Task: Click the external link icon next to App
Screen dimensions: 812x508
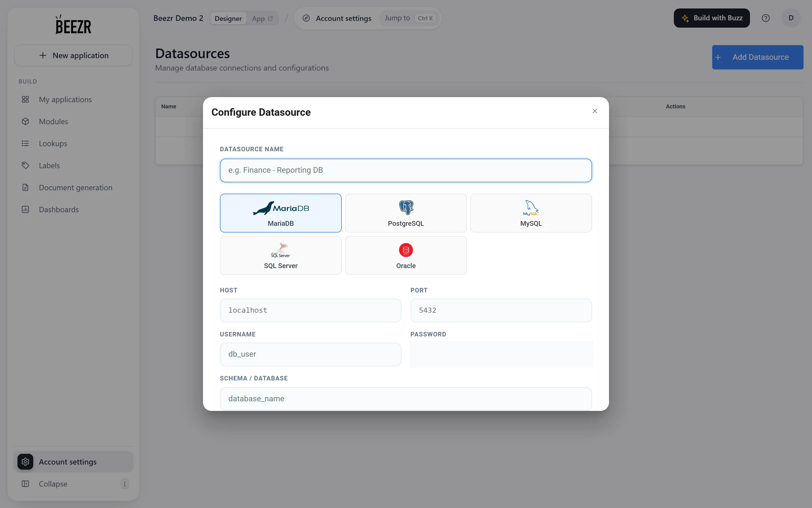Action: pyautogui.click(x=270, y=18)
